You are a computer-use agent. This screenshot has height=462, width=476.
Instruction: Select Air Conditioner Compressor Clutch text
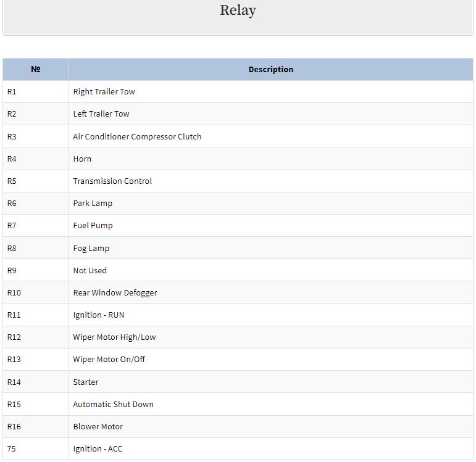pos(137,136)
